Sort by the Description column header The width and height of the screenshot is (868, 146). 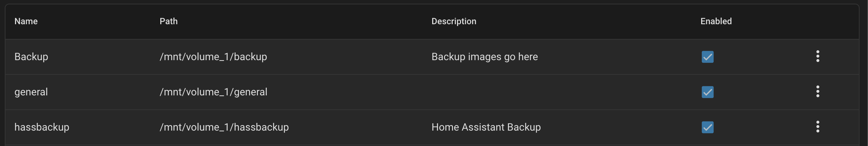[454, 21]
